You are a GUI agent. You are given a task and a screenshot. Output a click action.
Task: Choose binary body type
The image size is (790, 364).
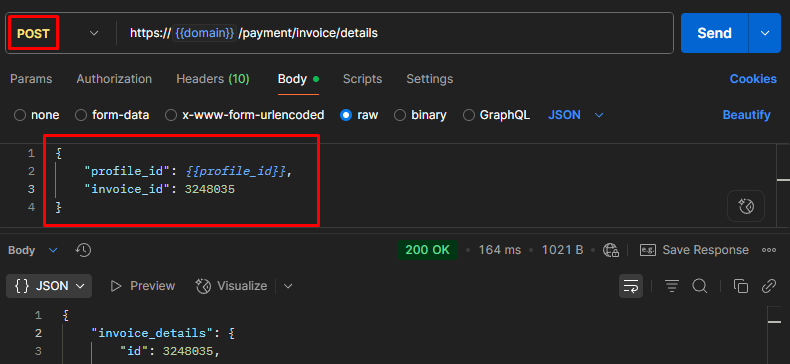[420, 115]
